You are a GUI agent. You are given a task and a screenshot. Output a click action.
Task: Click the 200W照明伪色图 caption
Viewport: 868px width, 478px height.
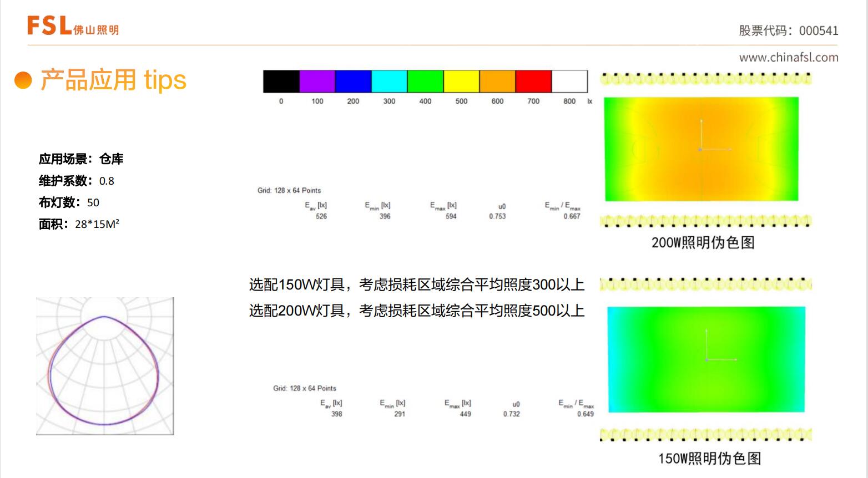pos(703,243)
